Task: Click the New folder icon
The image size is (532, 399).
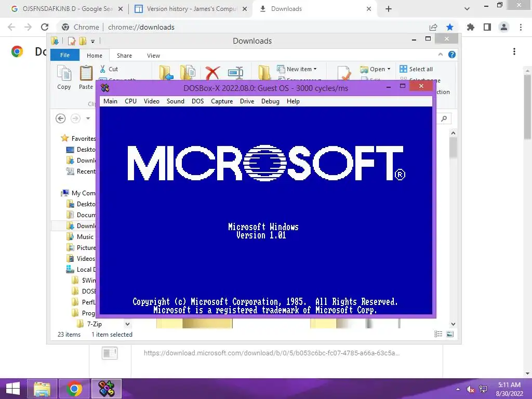Action: click(x=264, y=73)
